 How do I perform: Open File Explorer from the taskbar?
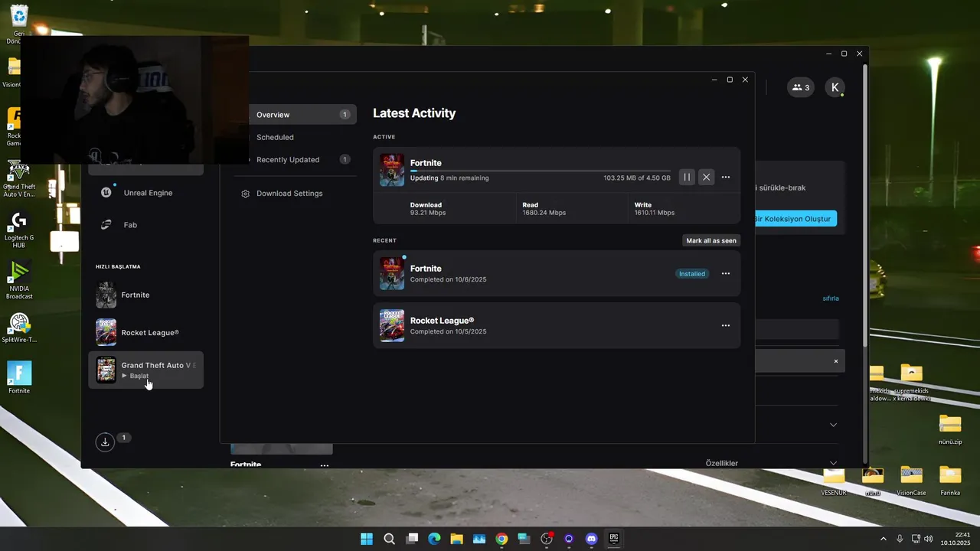point(456,539)
